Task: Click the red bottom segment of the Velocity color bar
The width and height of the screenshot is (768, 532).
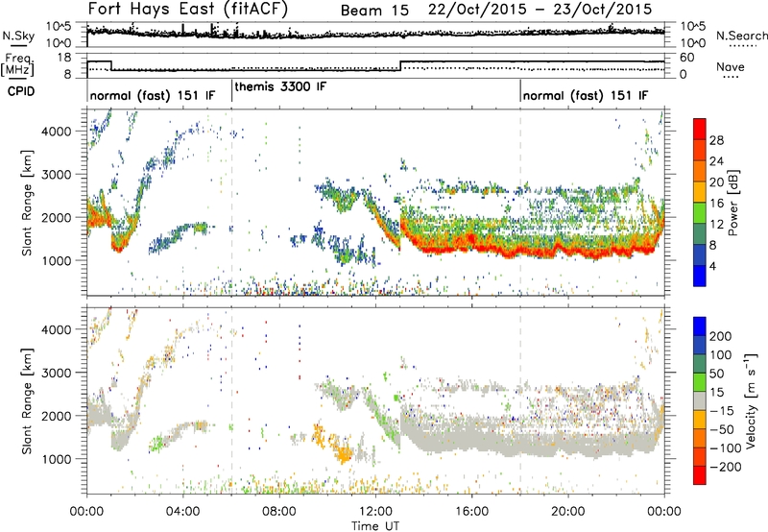Action: [x=700, y=475]
